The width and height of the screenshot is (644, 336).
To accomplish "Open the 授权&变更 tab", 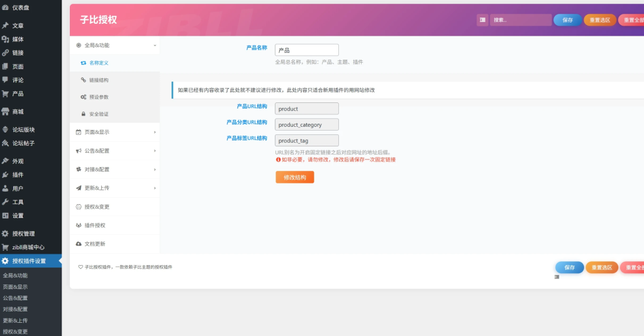I will pos(114,207).
